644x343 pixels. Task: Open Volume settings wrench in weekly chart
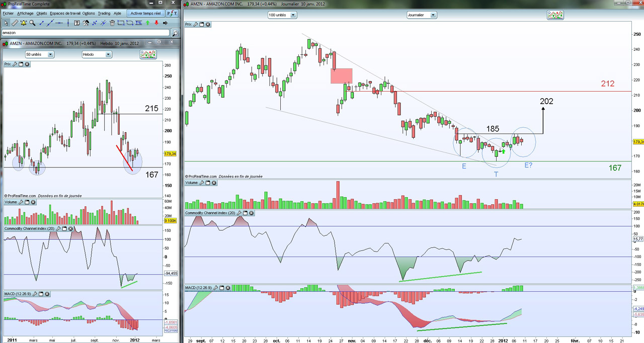click(x=21, y=202)
